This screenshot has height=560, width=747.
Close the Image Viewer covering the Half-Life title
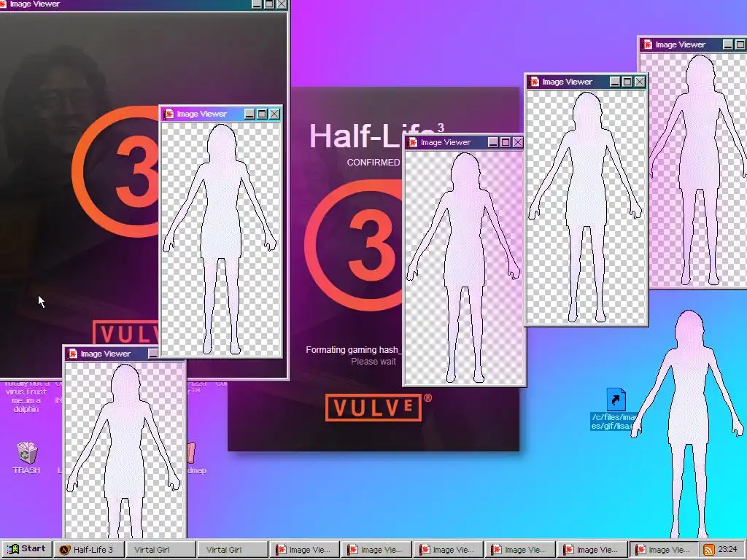pyautogui.click(x=518, y=142)
